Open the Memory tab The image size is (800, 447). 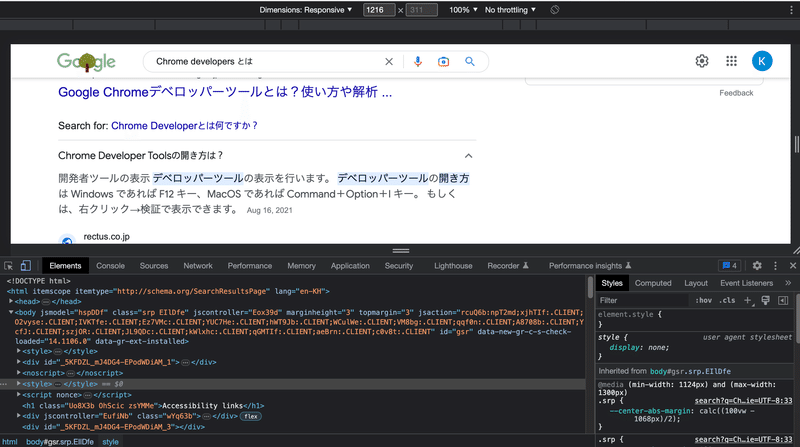301,266
